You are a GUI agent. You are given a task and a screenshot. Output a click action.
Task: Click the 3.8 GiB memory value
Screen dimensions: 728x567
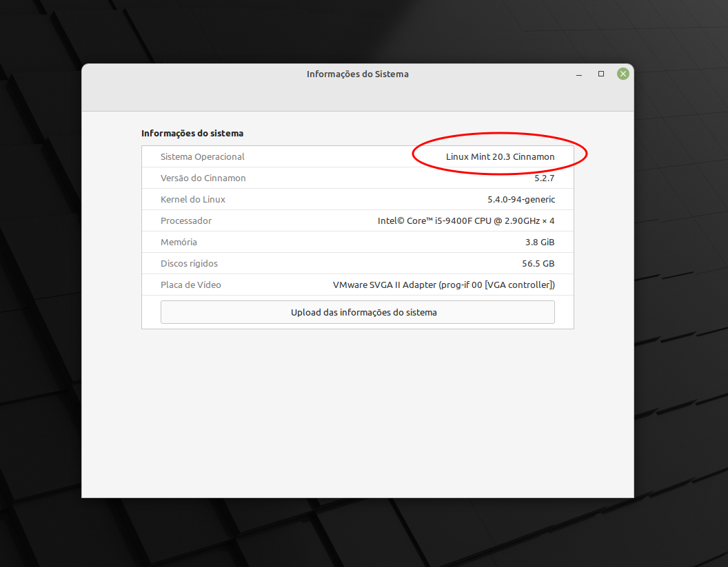(539, 242)
